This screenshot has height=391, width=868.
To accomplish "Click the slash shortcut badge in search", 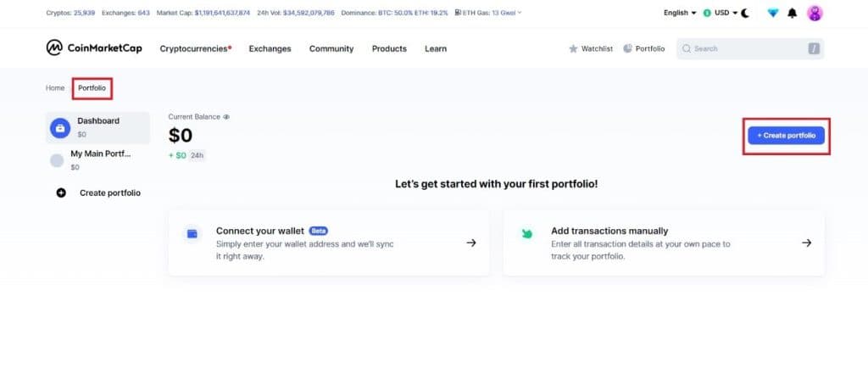I will 813,48.
